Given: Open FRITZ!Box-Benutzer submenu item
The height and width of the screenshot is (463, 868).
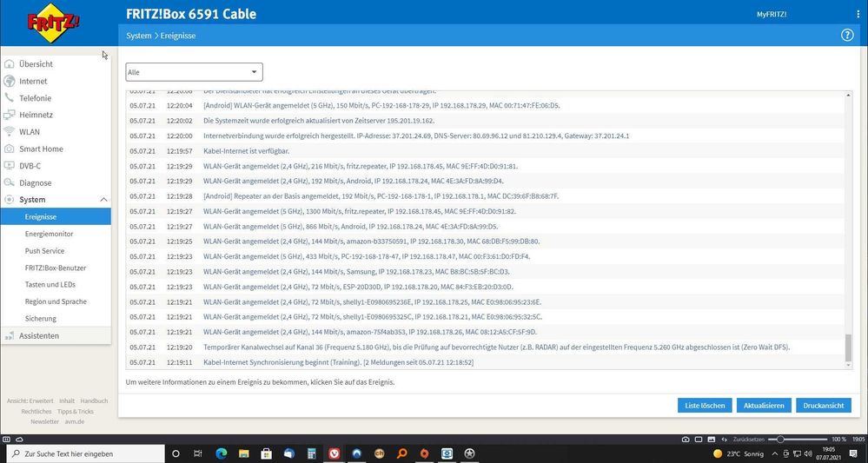Looking at the screenshot, I should click(56, 268).
